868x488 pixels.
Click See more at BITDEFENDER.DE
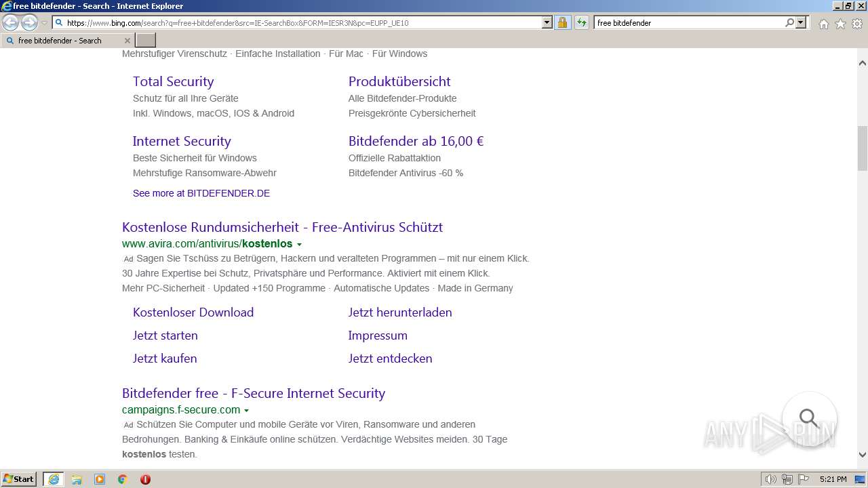201,193
